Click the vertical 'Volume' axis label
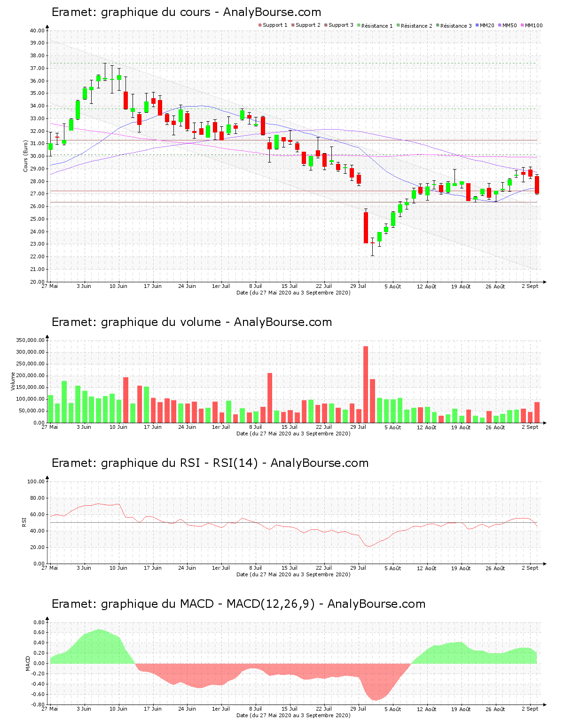Image resolution: width=564 pixels, height=728 pixels. pyautogui.click(x=13, y=381)
